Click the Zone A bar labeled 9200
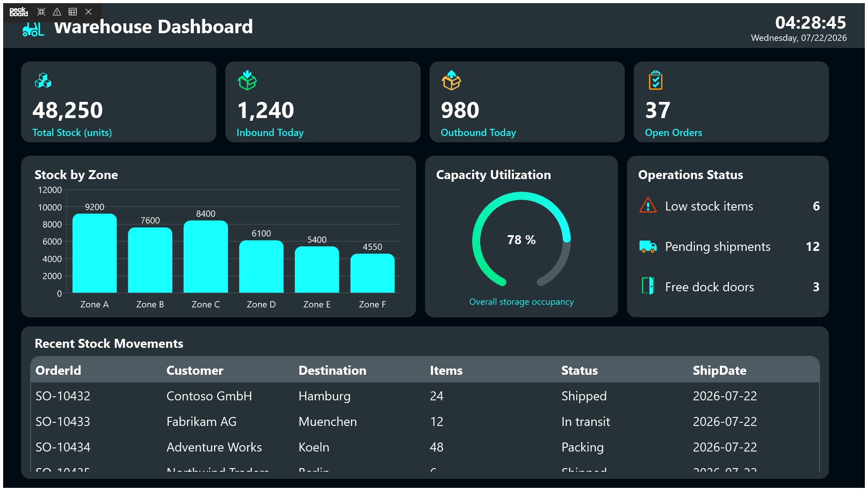The height and width of the screenshot is (491, 868). click(x=95, y=253)
